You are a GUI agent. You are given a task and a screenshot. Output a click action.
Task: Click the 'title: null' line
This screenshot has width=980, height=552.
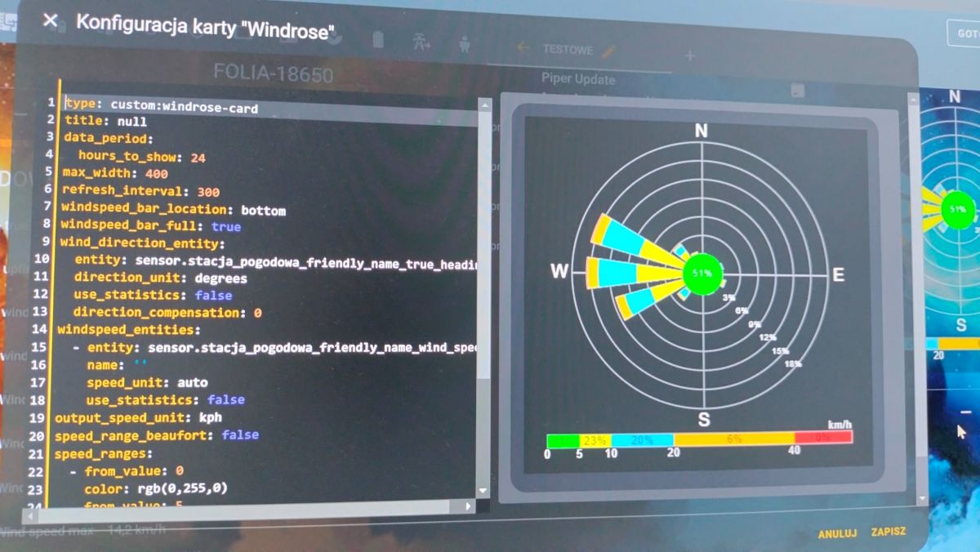click(105, 121)
